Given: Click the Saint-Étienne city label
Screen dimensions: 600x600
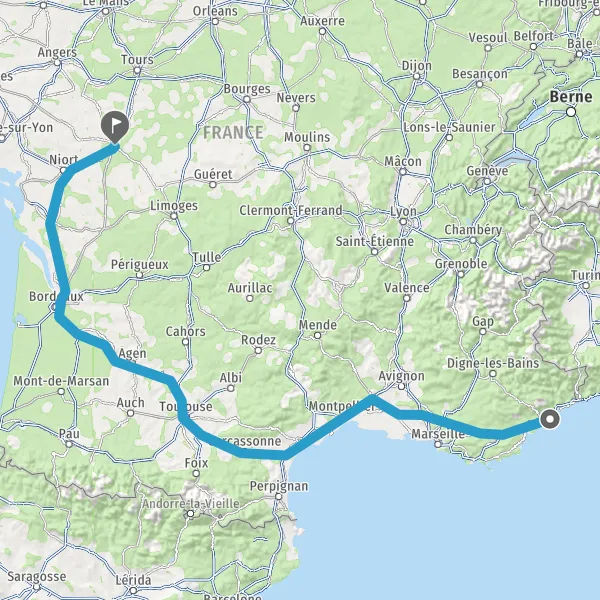Looking at the screenshot, I should [375, 241].
